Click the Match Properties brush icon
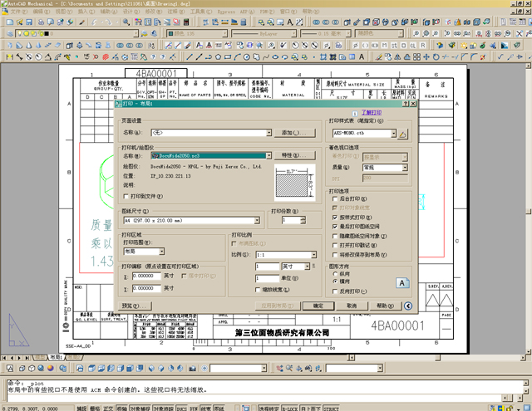The image size is (532, 411). coord(81,22)
